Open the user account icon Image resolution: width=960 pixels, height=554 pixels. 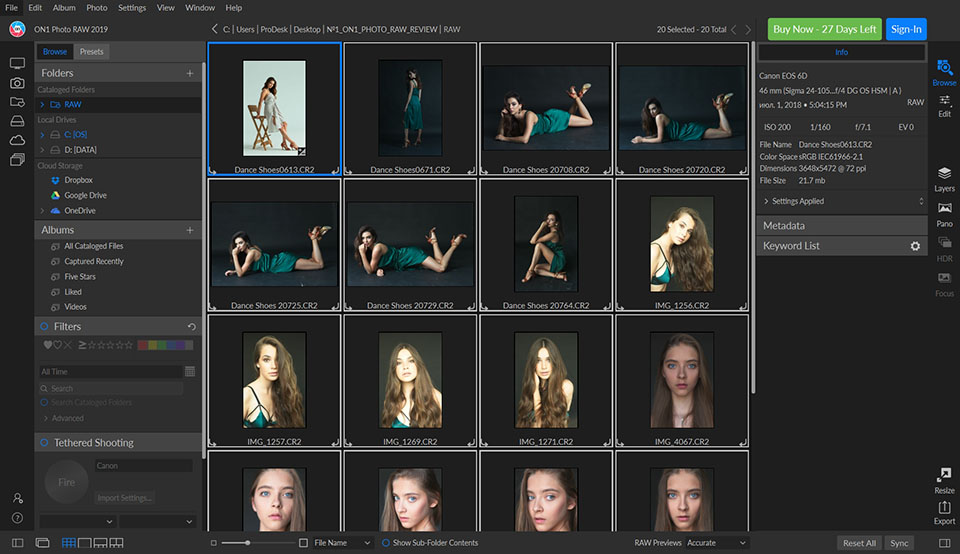tap(17, 498)
